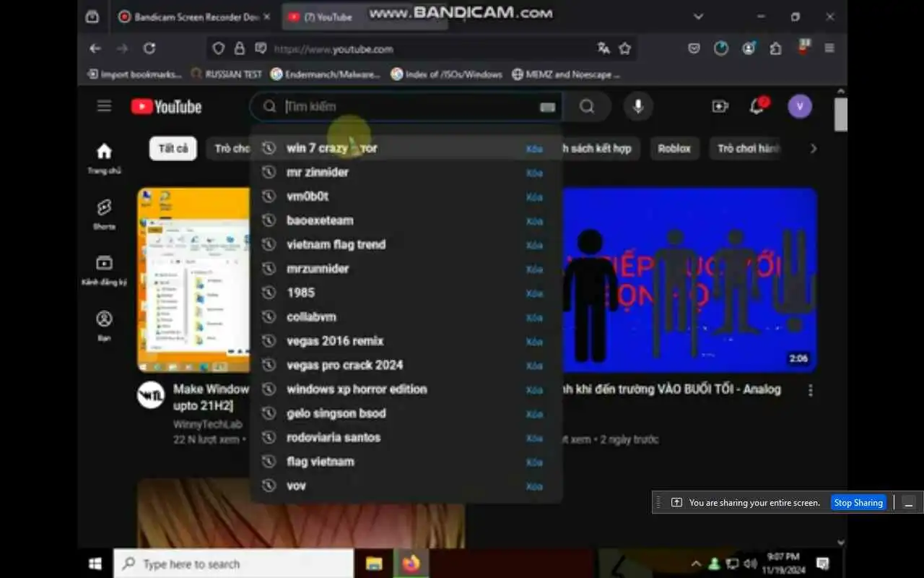Open the 'MEMZ and Noescape' bookmark
This screenshot has height=578, width=924.
pyautogui.click(x=566, y=74)
